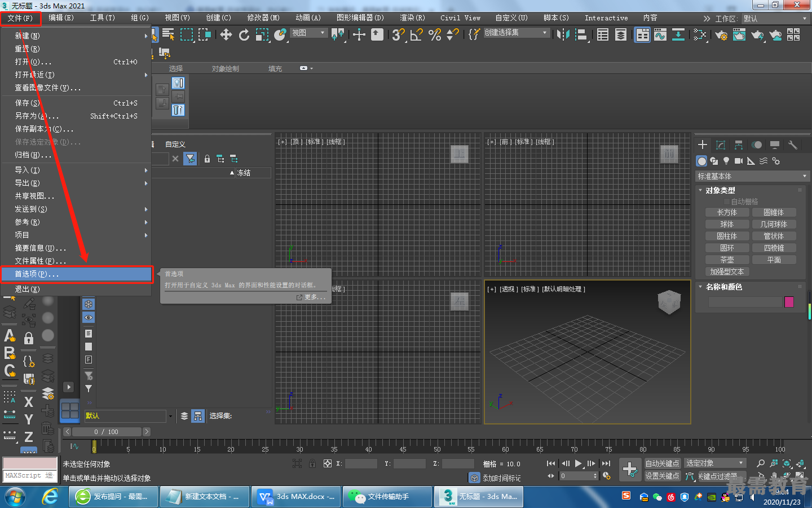Toggle the lock icon in scene explorer toolbar
Image resolution: width=812 pixels, height=508 pixels.
207,159
